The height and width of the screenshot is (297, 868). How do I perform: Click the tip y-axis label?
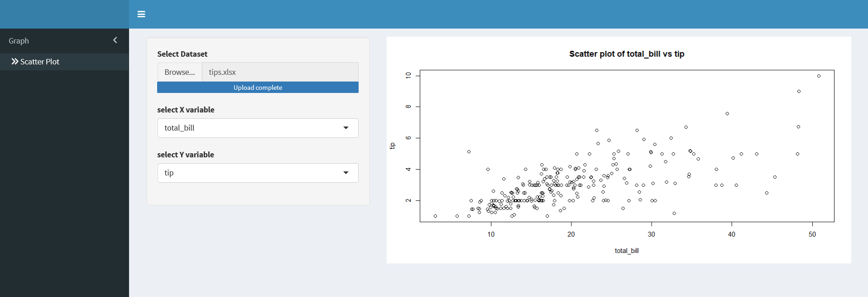[x=393, y=146]
